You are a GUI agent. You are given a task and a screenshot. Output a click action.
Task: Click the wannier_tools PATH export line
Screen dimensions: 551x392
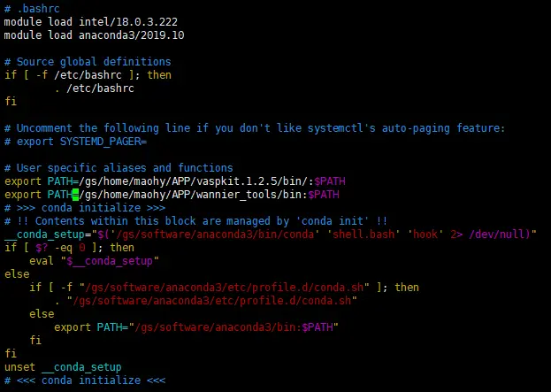coord(172,195)
